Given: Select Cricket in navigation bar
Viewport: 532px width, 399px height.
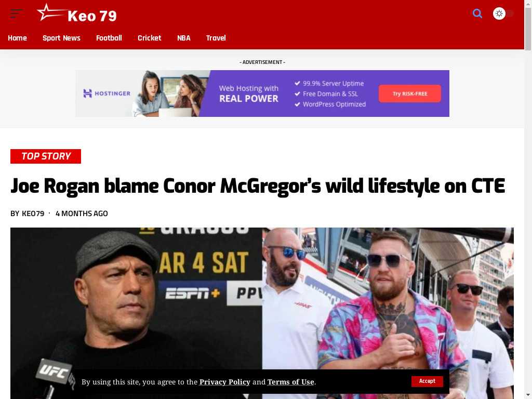Looking at the screenshot, I should [x=149, y=38].
